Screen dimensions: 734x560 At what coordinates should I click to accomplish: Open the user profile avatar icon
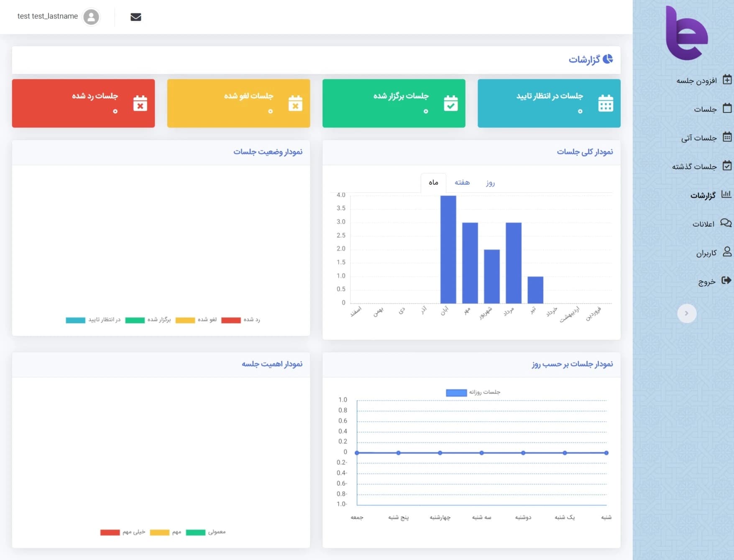coord(91,17)
